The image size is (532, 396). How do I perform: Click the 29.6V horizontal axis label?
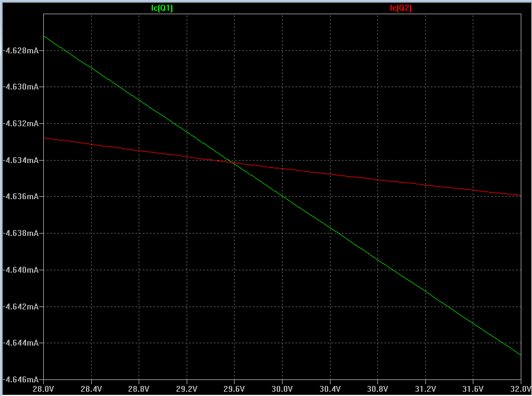pos(234,389)
